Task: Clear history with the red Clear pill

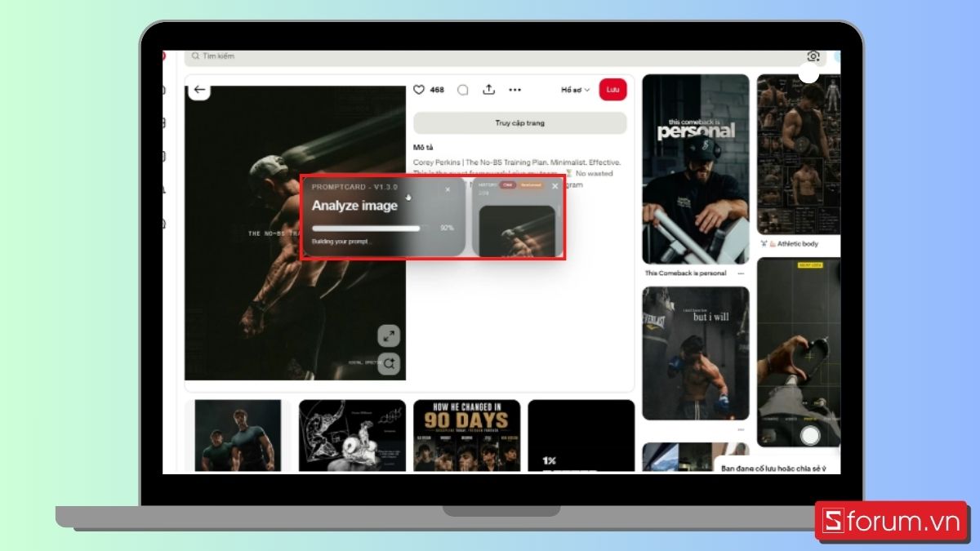Action: [x=507, y=185]
